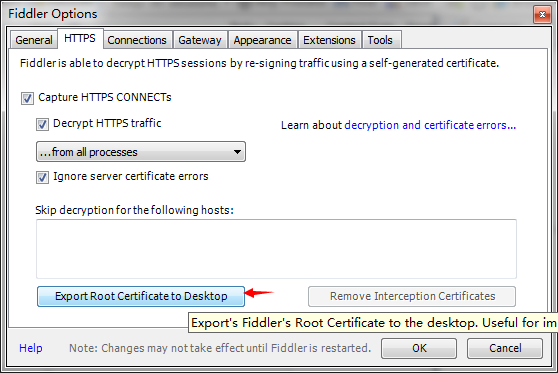
Task: Switch to the General tab
Action: 34,40
